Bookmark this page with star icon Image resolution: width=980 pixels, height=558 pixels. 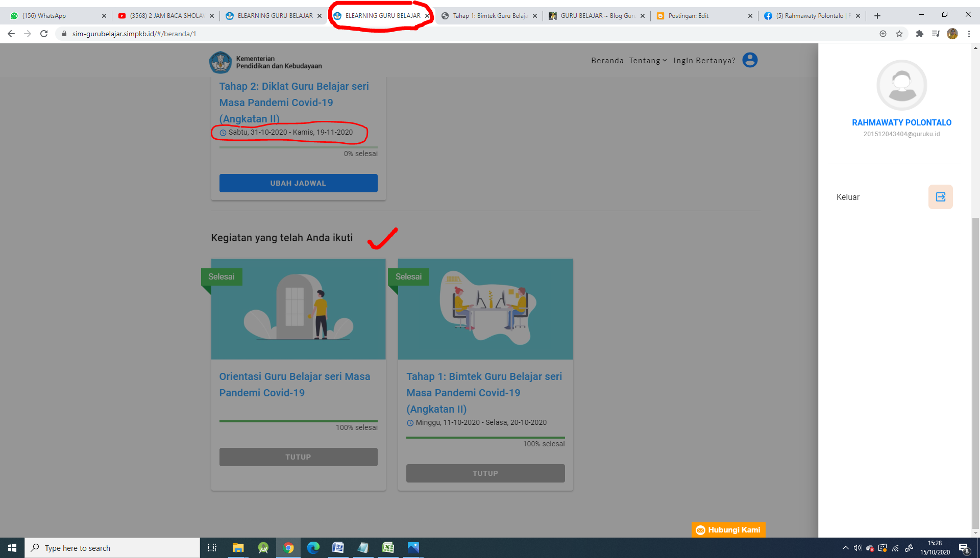(899, 34)
